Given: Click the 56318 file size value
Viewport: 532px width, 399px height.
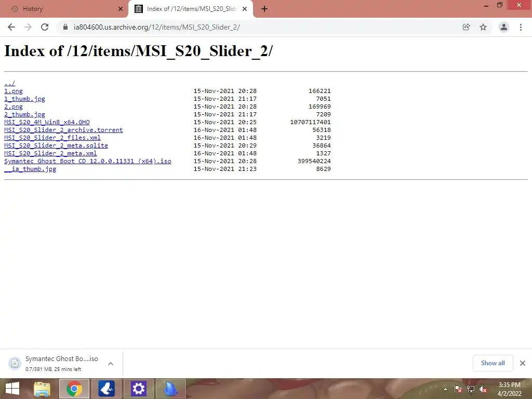Looking at the screenshot, I should 322,130.
